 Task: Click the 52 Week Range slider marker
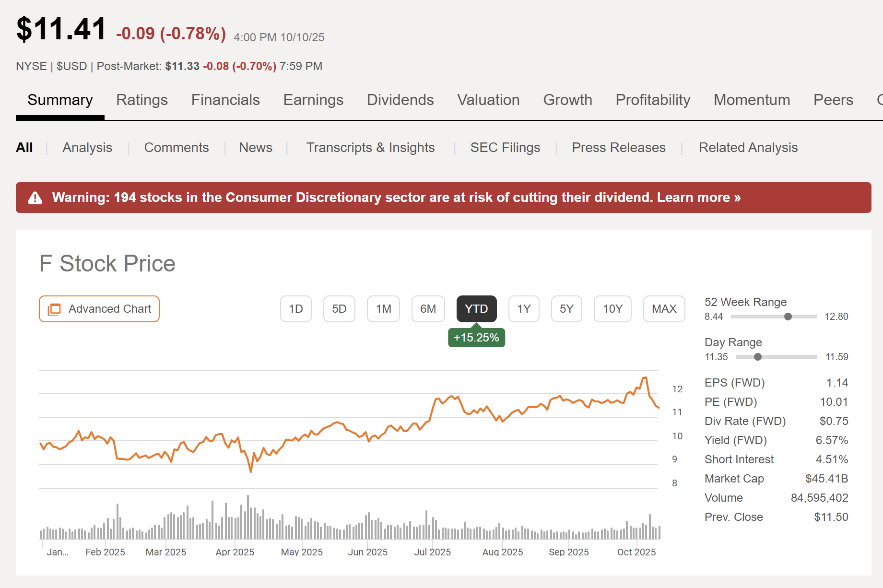pyautogui.click(x=788, y=317)
